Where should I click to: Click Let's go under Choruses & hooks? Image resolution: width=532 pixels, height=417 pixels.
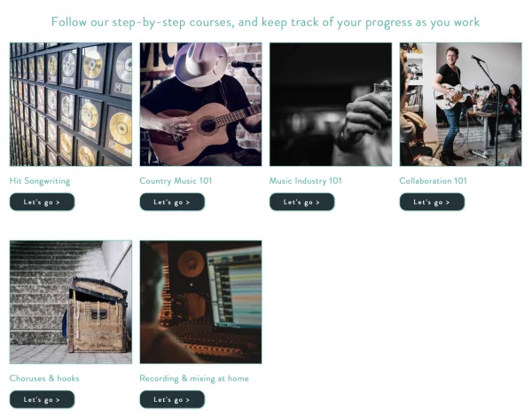pos(42,399)
